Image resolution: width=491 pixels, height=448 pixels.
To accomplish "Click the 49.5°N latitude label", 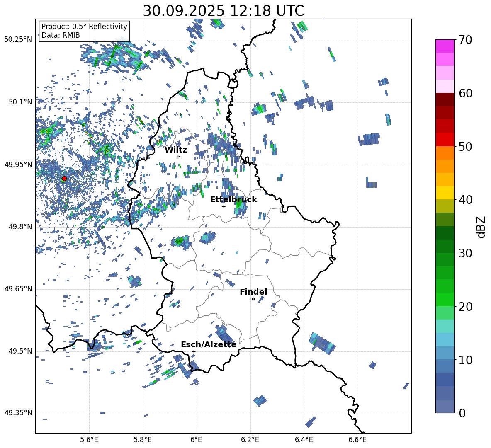I will pos(20,351).
